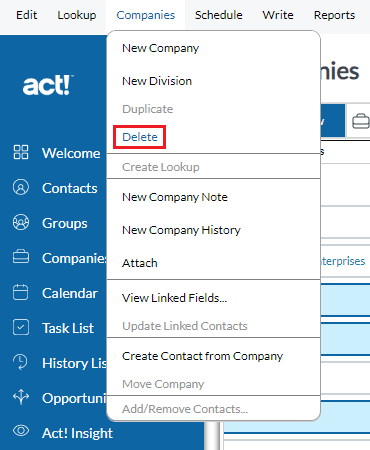Image resolution: width=370 pixels, height=450 pixels.
Task: Select the greyed Duplicate entry
Action: pos(148,109)
